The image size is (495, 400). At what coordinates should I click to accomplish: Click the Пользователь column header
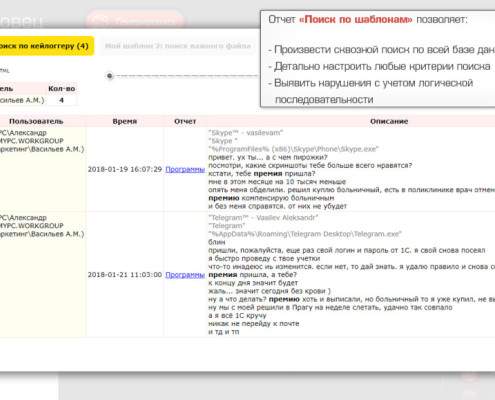36,121
